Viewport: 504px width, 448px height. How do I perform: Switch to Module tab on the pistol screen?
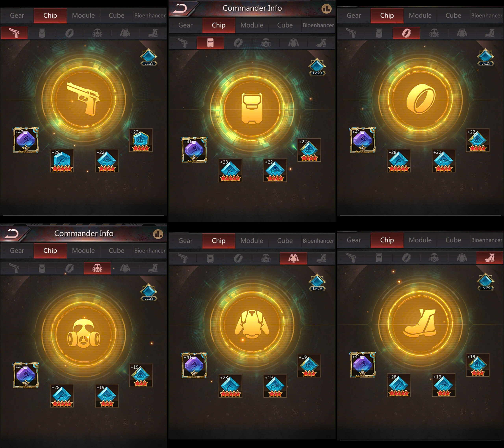(x=83, y=16)
